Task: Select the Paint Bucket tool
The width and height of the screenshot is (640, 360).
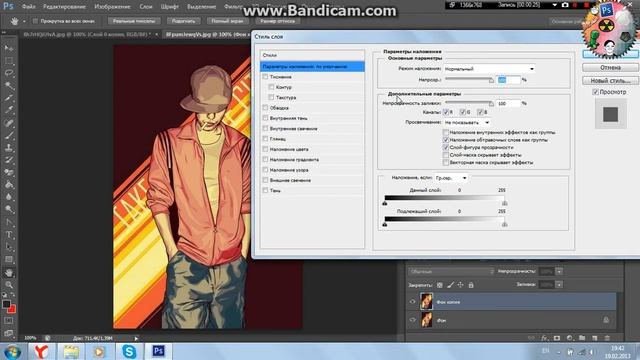Action: click(9, 185)
